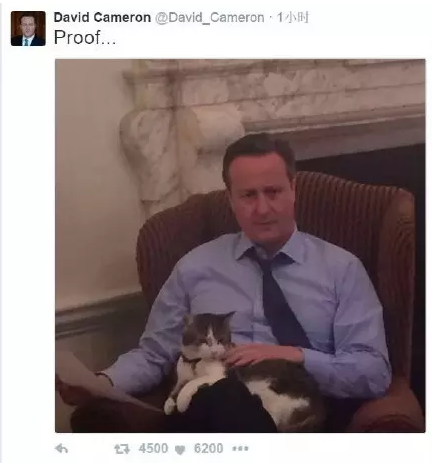Click the reply arrow icon below the photo
This screenshot has width=432, height=464.
[62, 449]
